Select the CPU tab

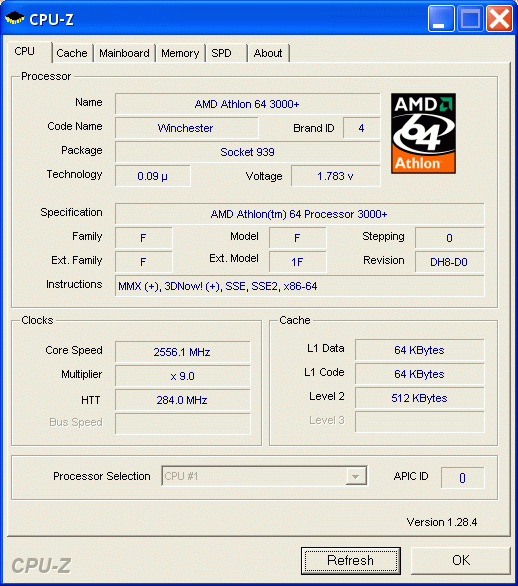click(x=29, y=52)
